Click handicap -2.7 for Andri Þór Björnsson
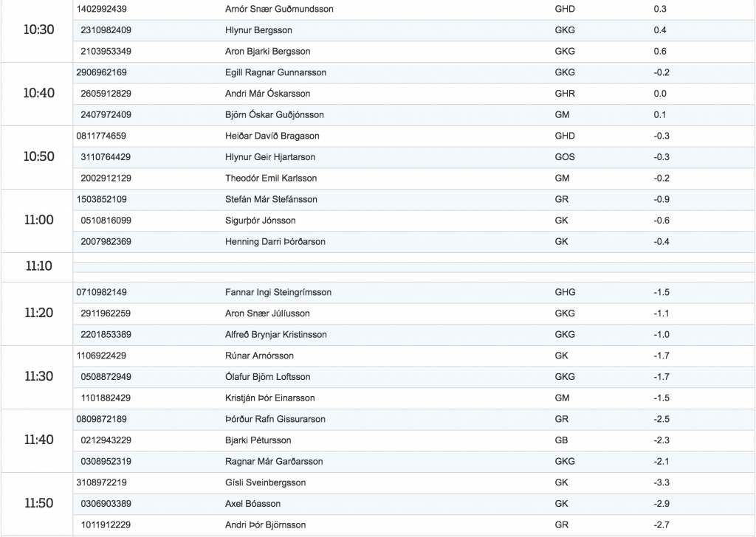Screen dimensions: 756x537 click(x=661, y=525)
